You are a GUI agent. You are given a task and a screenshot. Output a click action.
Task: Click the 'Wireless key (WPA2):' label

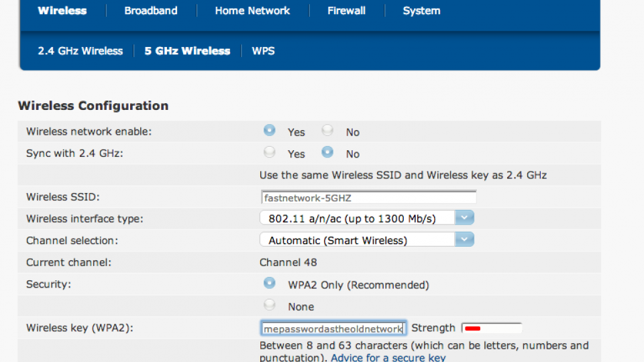(x=80, y=328)
